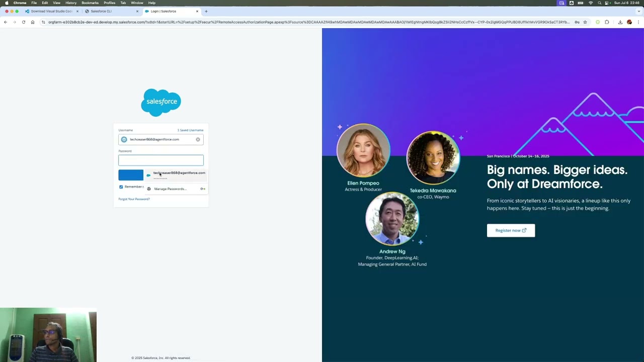Click the Username field
The width and height of the screenshot is (644, 362).
(x=161, y=139)
